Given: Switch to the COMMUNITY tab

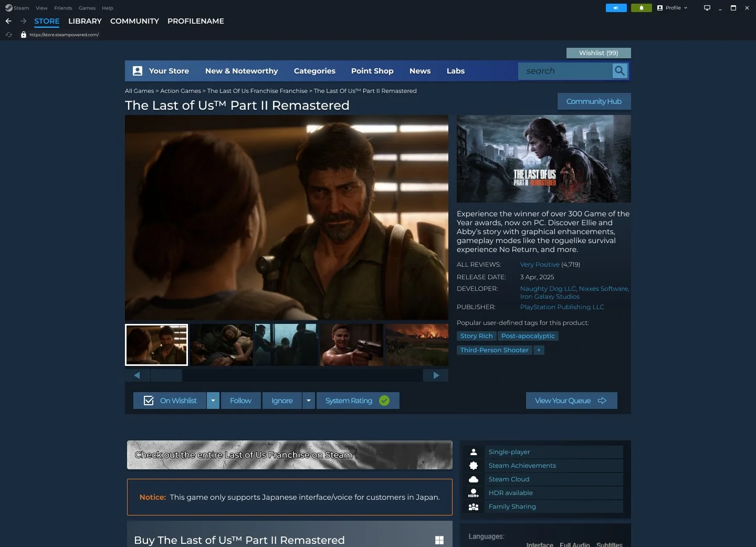Looking at the screenshot, I should [x=134, y=21].
